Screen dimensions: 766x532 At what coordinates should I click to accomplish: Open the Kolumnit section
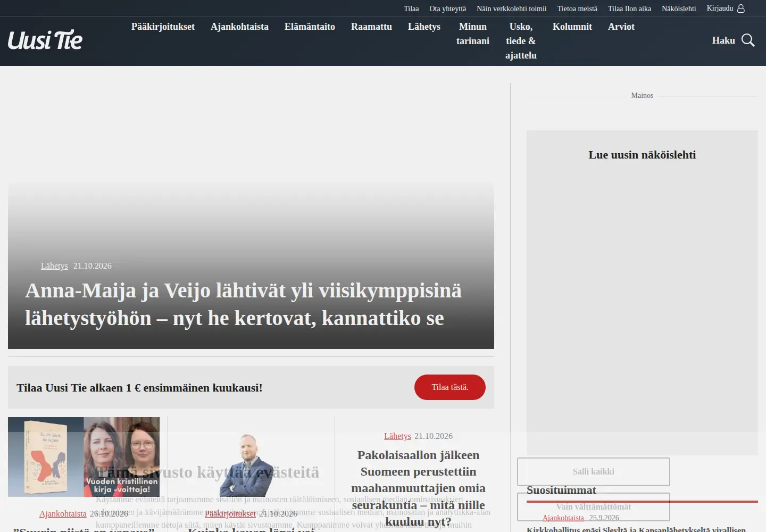click(x=572, y=27)
